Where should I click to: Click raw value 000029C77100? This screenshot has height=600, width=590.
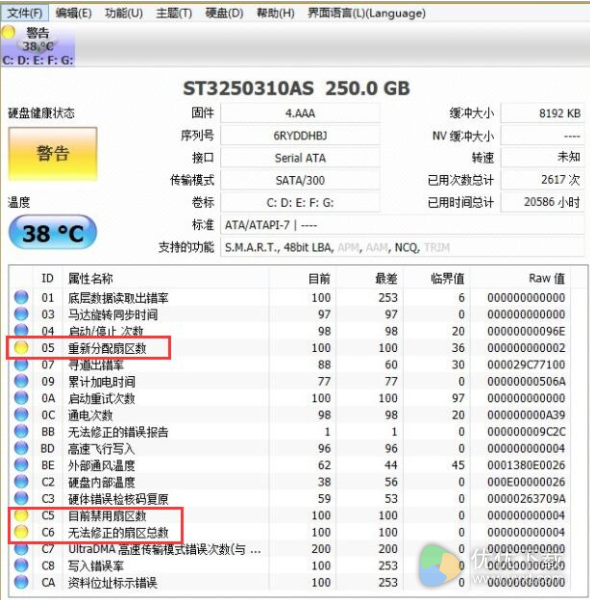526,364
